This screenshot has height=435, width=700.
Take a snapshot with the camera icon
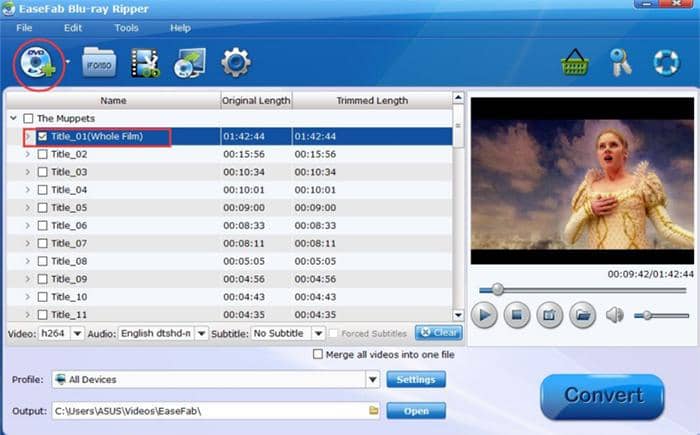550,315
